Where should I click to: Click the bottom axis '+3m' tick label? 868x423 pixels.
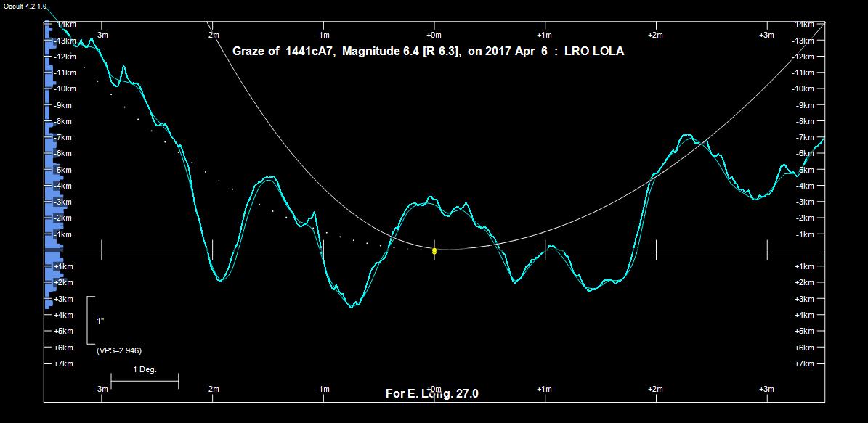(766, 390)
